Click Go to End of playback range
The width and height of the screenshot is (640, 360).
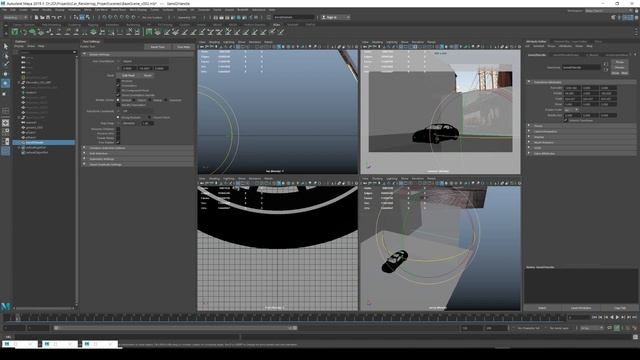634,317
